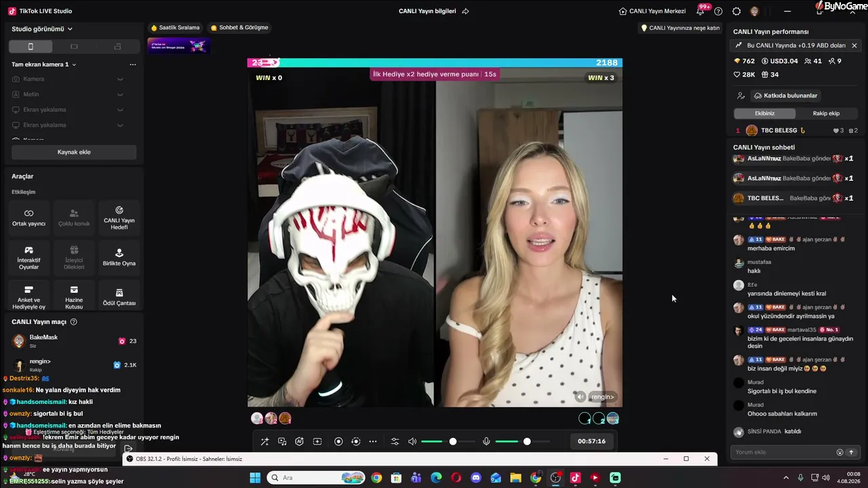This screenshot has width=868, height=488.
Task: Click help icon next to CANLI Yayın maçı
Action: coord(74,322)
